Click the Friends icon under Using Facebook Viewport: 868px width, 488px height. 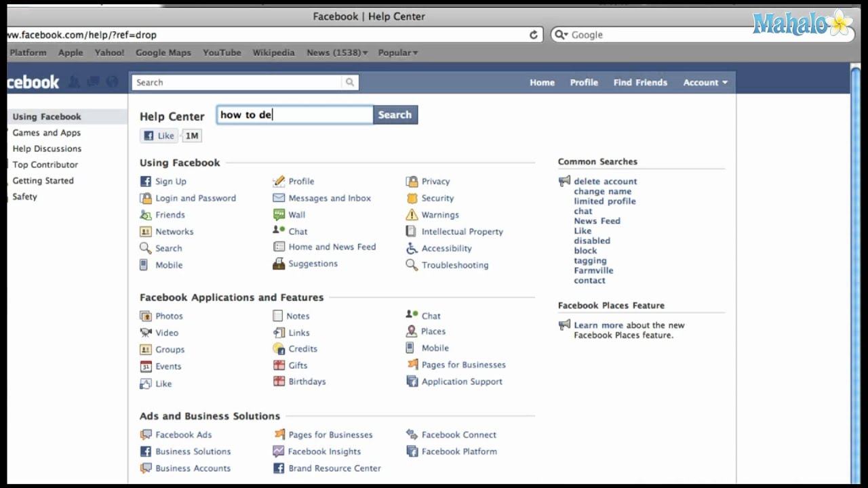[x=145, y=215]
